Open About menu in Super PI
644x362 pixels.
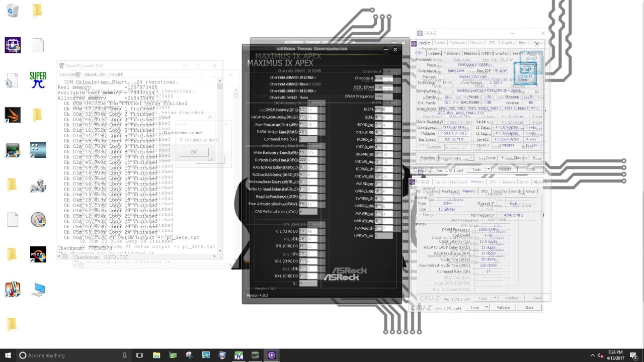coord(94,74)
